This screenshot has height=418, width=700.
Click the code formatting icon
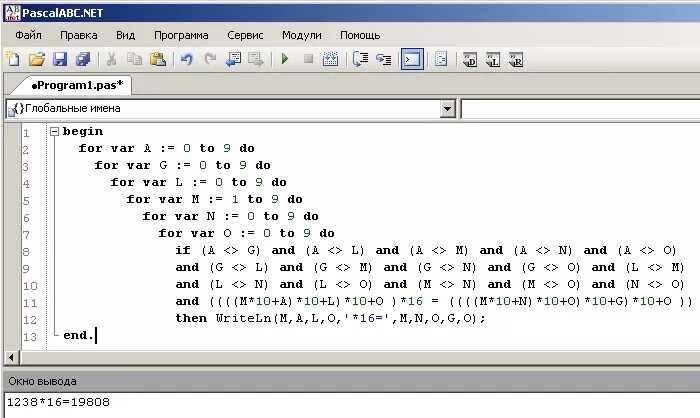441,59
